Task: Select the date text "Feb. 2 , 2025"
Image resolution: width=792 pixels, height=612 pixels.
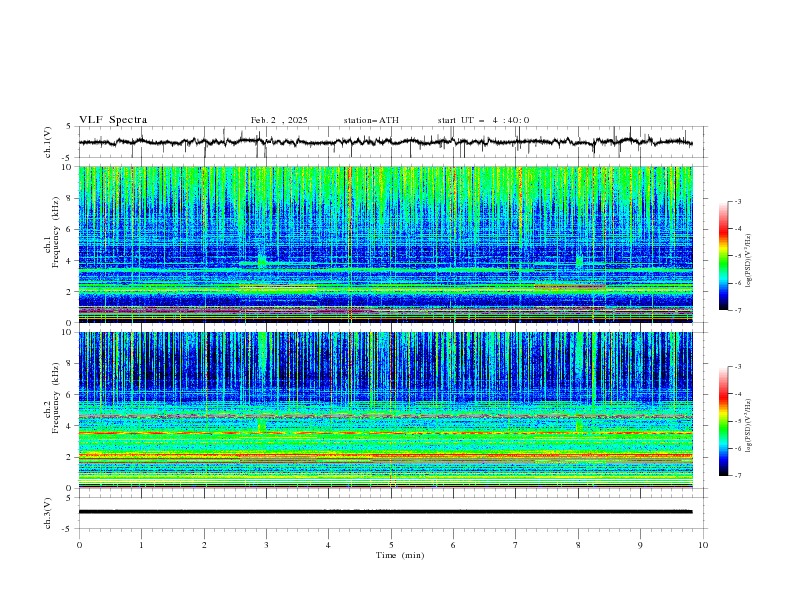Action: (x=279, y=120)
